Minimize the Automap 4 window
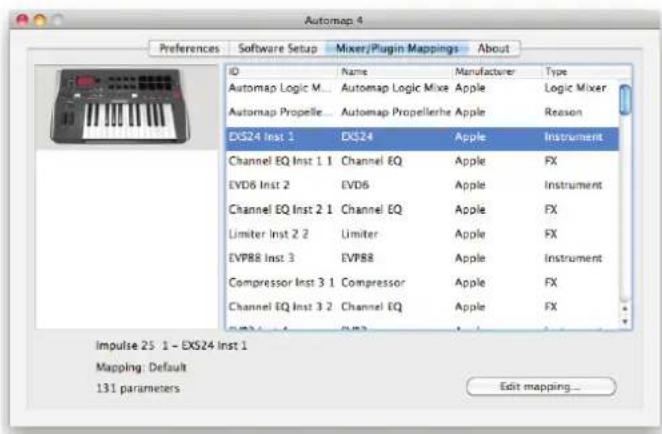 click(x=40, y=20)
